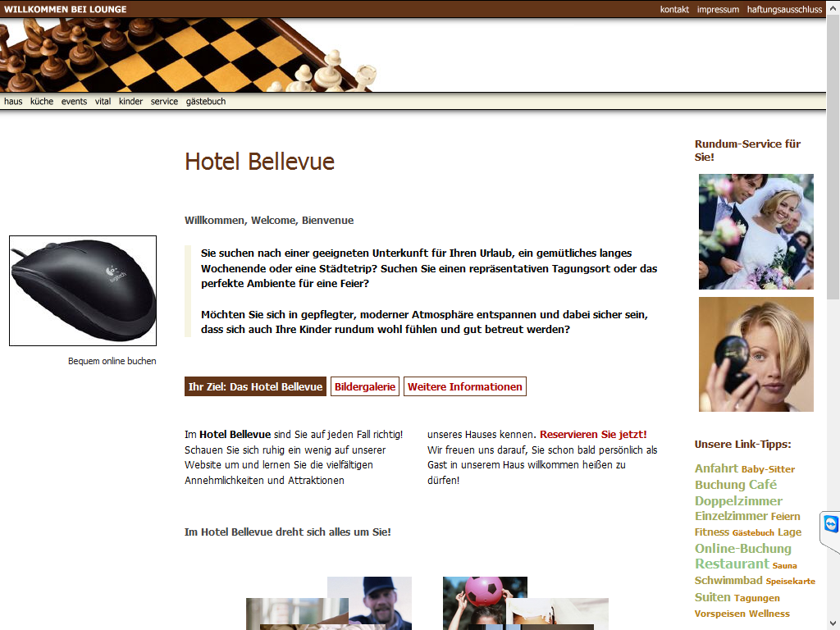This screenshot has width=840, height=630.
Task: Click the Hotel Bellevue page heading
Action: coord(260,162)
